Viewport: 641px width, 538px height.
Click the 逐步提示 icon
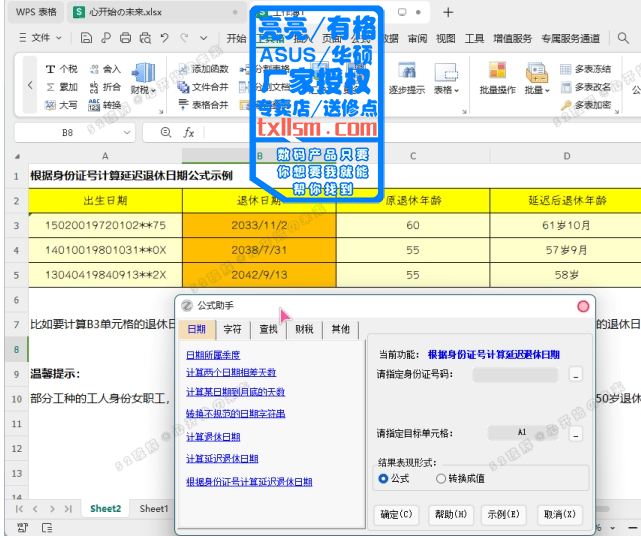407,78
